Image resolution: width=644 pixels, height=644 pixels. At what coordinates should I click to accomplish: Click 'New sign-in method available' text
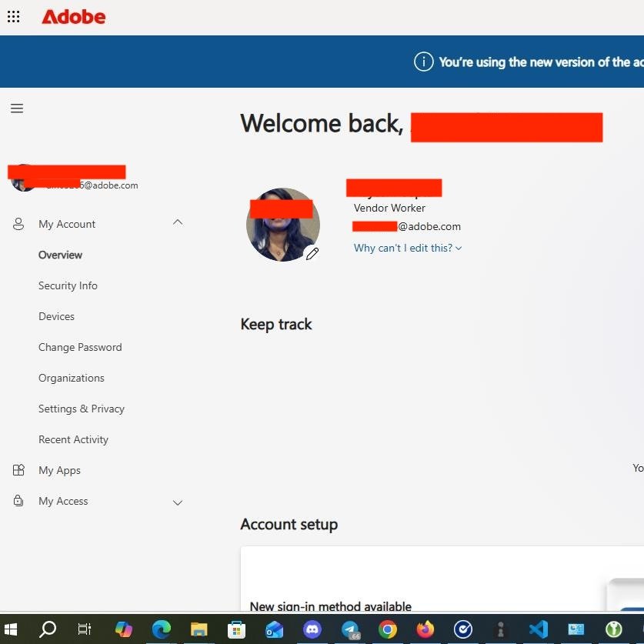tap(331, 606)
